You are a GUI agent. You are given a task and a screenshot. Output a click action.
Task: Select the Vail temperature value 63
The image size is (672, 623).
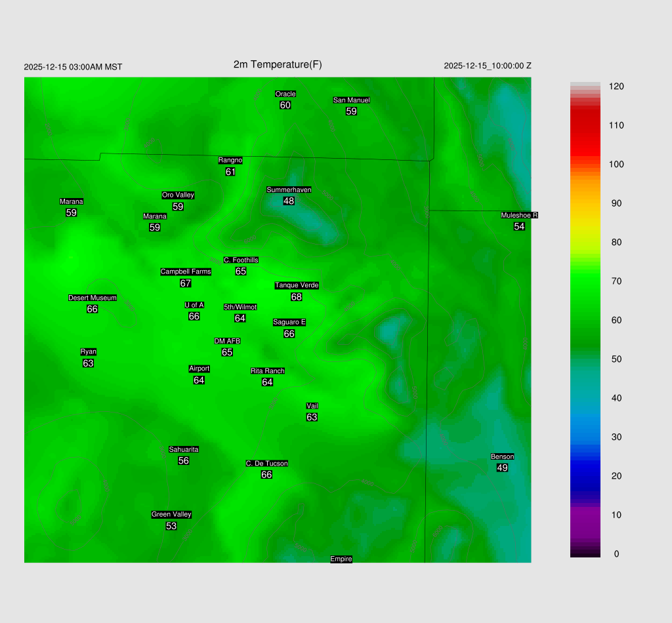[x=312, y=418]
